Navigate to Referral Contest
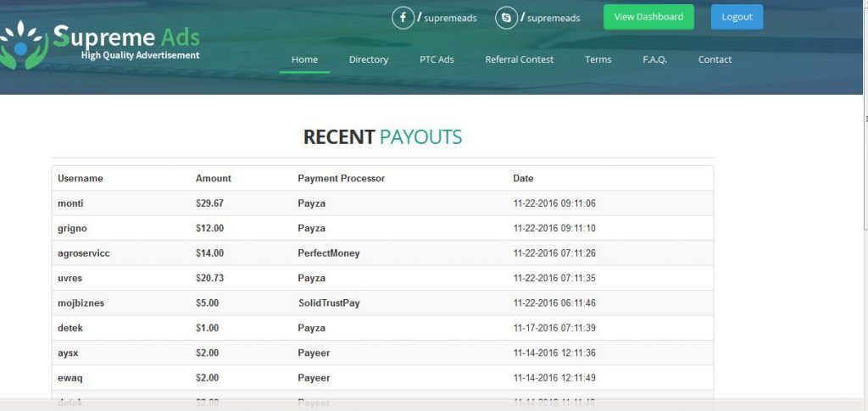This screenshot has height=411, width=868. pyautogui.click(x=519, y=60)
